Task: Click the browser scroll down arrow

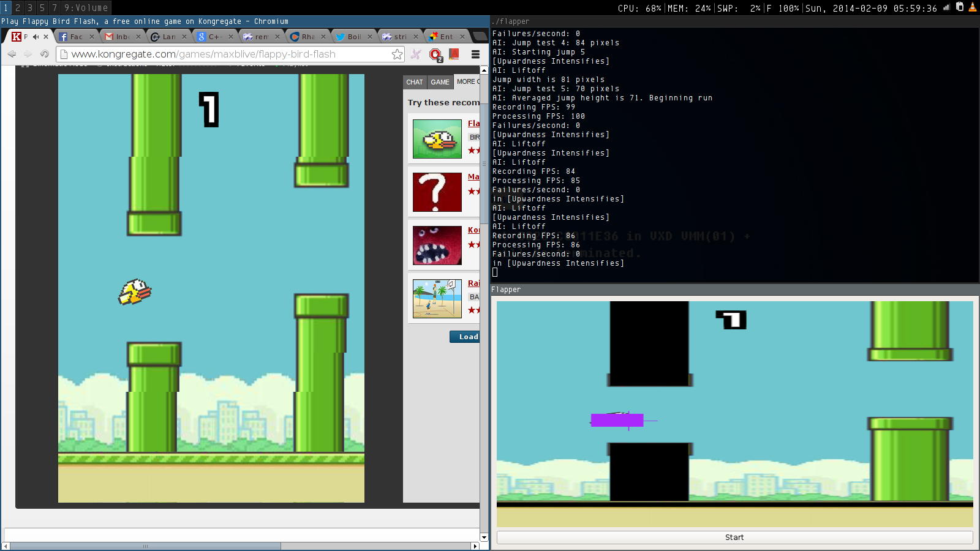Action: point(484,538)
